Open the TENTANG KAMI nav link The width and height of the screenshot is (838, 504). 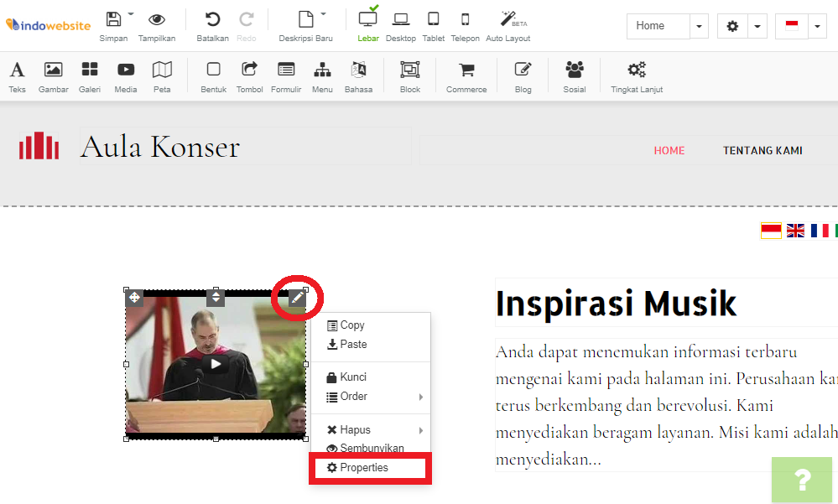pos(763,151)
